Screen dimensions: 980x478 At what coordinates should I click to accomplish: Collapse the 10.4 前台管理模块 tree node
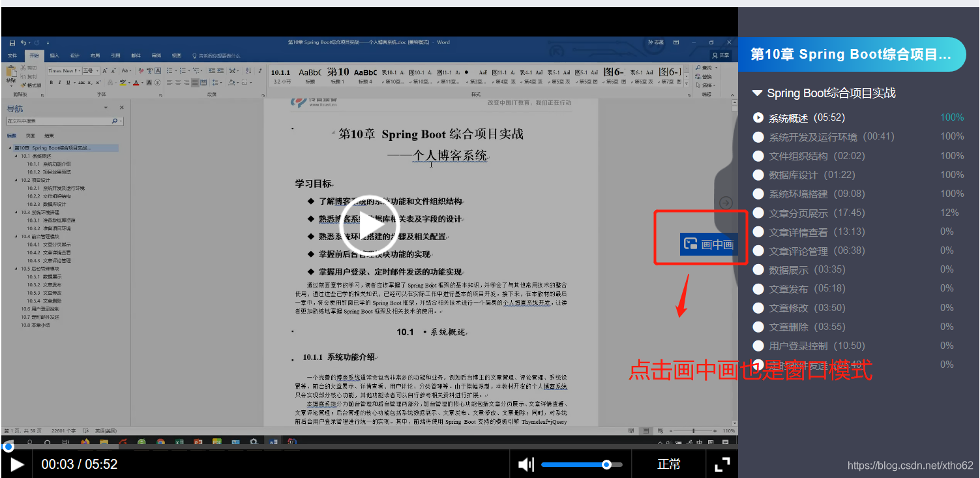[16, 236]
